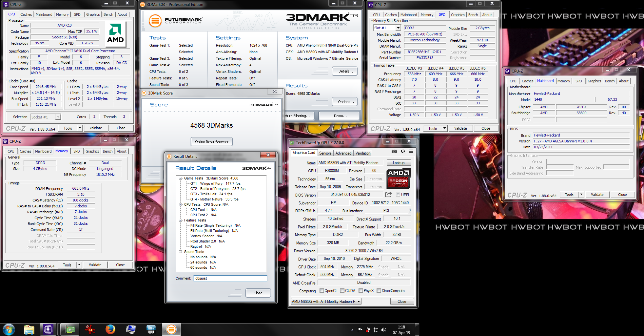Toggle the DirectCompute checkbox
Viewport: 644px width, 336px height.
pyautogui.click(x=379, y=291)
